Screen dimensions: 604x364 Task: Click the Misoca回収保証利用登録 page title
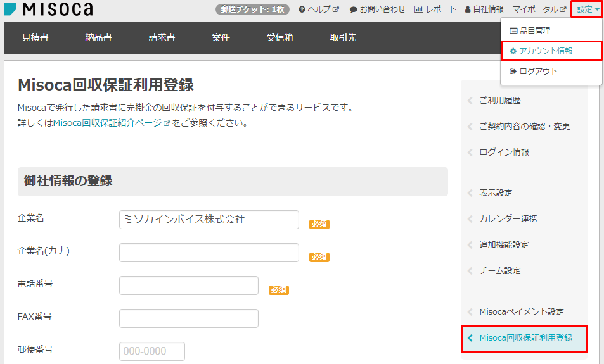[106, 85]
